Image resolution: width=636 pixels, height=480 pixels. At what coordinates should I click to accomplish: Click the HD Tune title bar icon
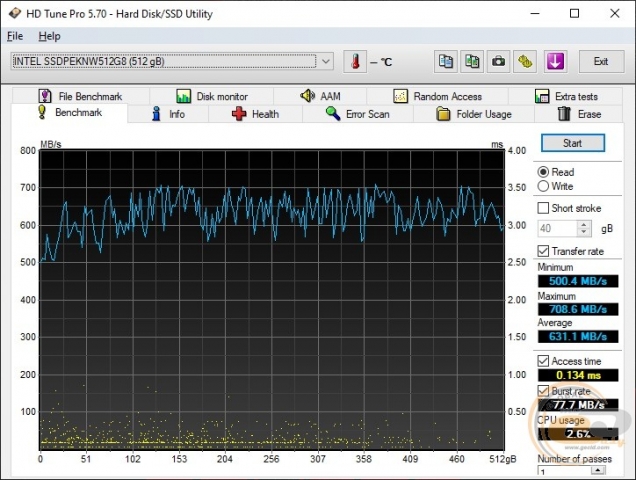[x=15, y=13]
